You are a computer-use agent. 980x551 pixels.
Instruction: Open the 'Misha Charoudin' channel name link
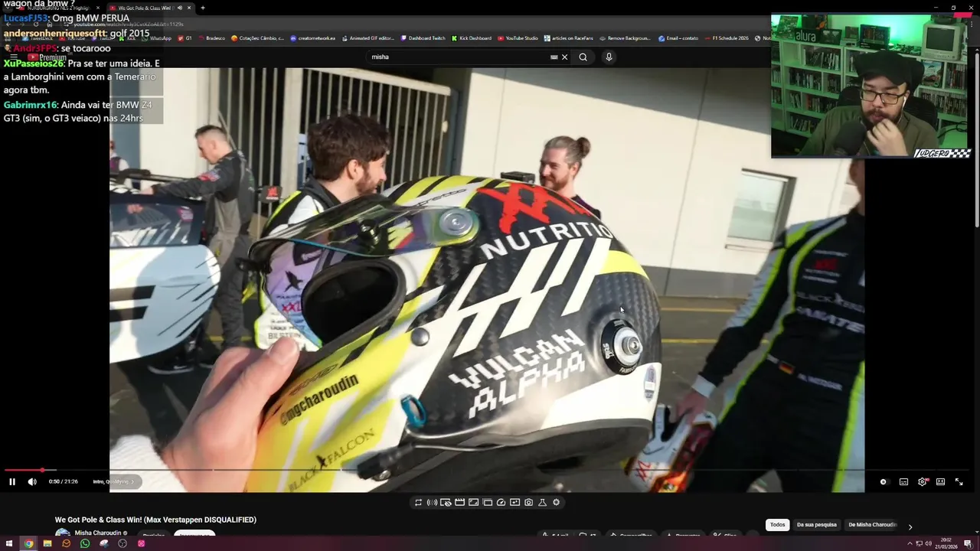point(98,533)
